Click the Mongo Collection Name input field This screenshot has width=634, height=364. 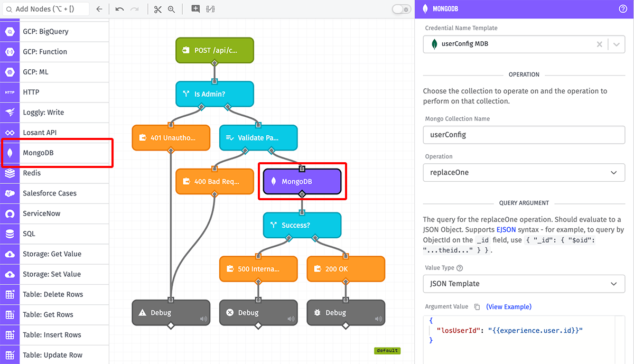click(x=524, y=135)
